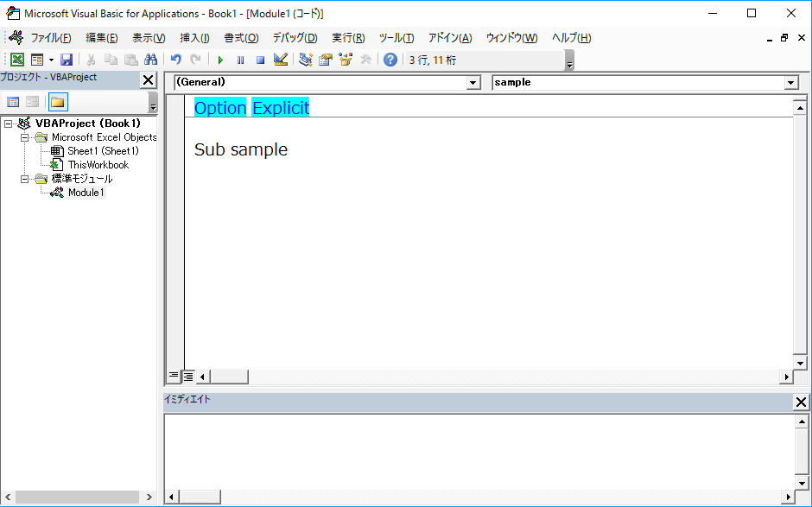Click the Undo arrow icon

pos(176,60)
